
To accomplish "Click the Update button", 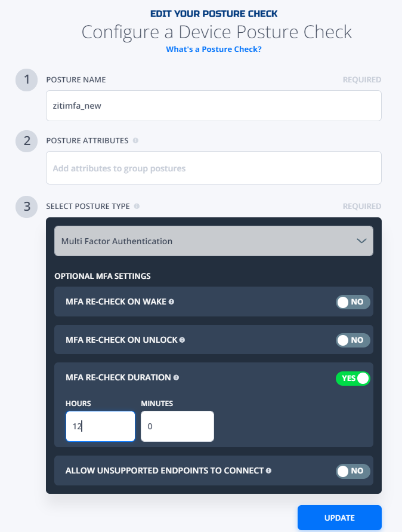I will [x=339, y=518].
